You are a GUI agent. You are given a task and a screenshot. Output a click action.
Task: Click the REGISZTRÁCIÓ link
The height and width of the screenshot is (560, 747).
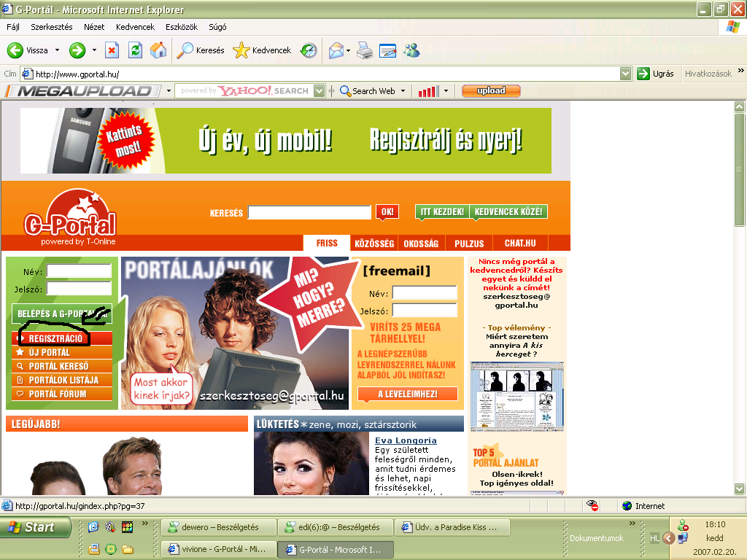[62, 338]
